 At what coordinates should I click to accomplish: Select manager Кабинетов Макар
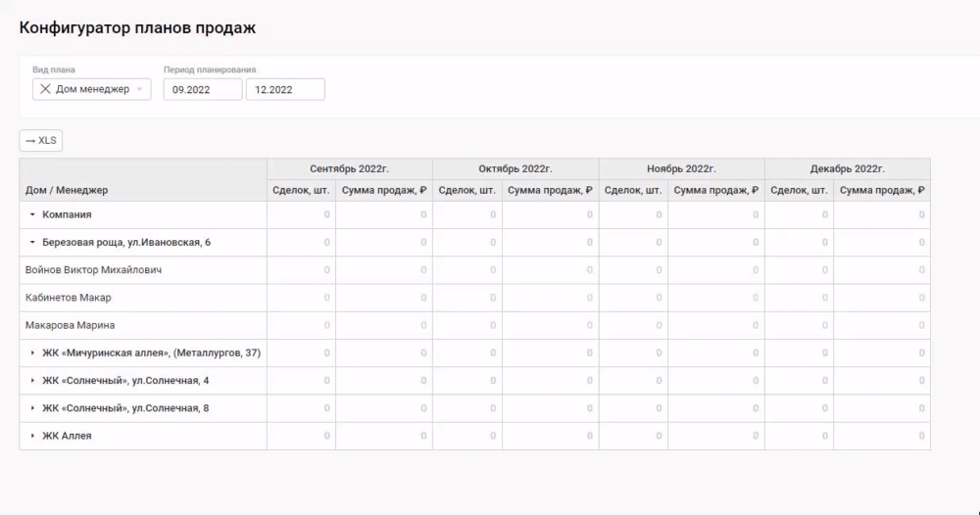tap(69, 298)
